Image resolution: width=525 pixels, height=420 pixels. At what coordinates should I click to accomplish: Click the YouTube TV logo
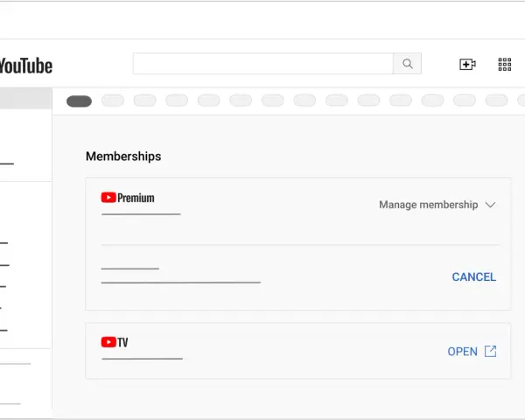(115, 342)
